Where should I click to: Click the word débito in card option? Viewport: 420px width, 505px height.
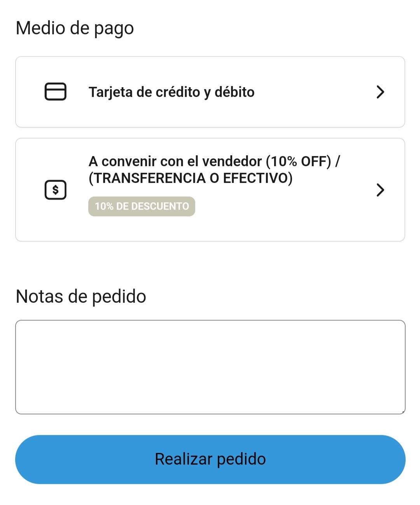tap(234, 92)
